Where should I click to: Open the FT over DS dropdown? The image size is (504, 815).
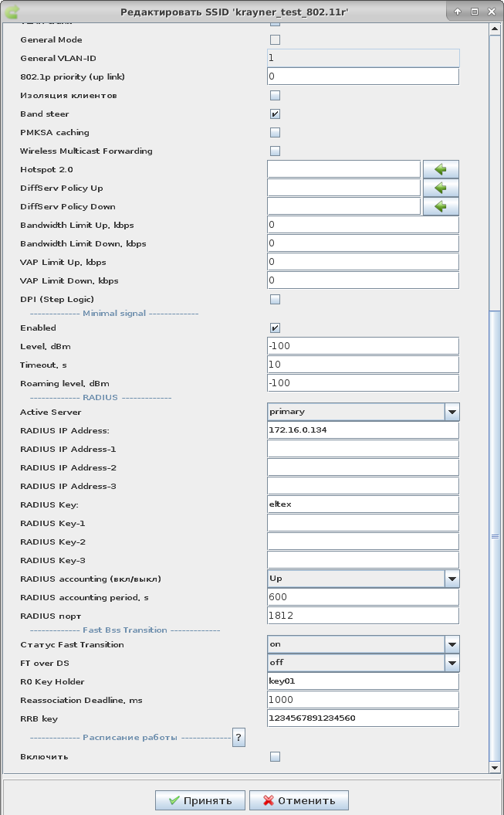pyautogui.click(x=452, y=663)
